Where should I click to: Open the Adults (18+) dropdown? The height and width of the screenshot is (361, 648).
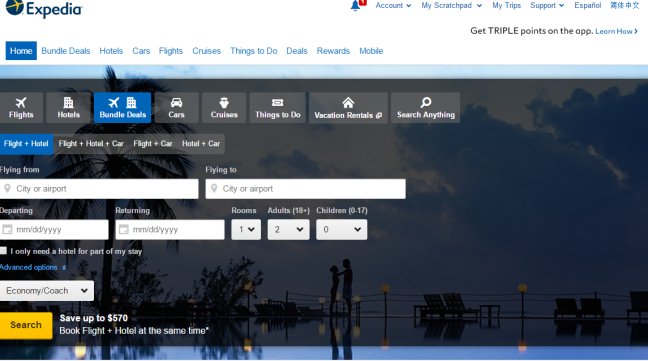(288, 230)
